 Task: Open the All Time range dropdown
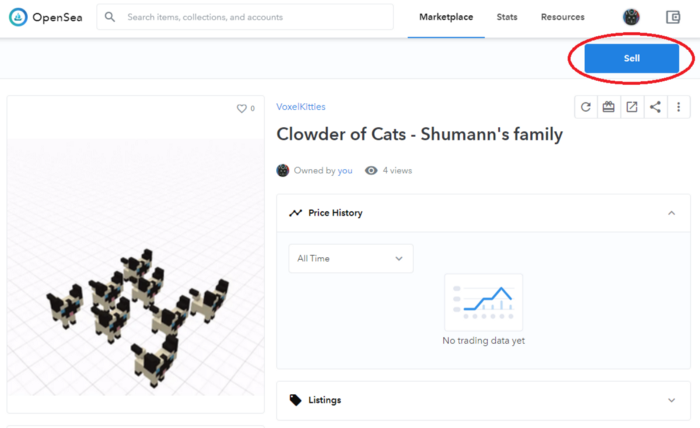click(x=350, y=258)
